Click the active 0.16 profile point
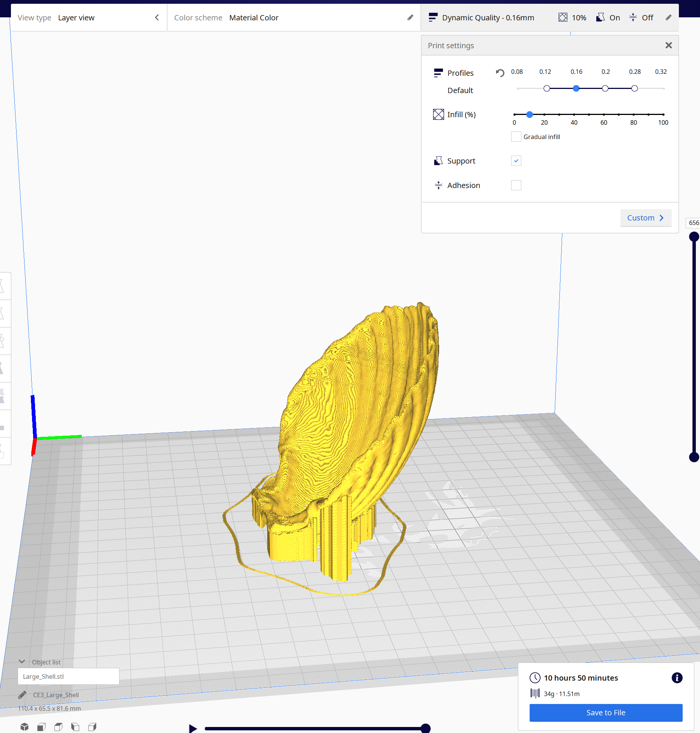Viewport: 700px width, 733px height. coord(576,89)
